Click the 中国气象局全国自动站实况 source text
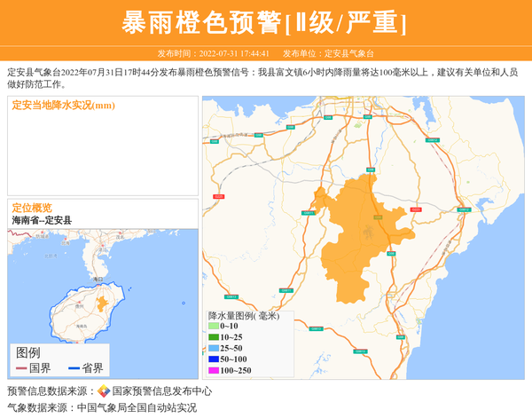 [137, 408]
